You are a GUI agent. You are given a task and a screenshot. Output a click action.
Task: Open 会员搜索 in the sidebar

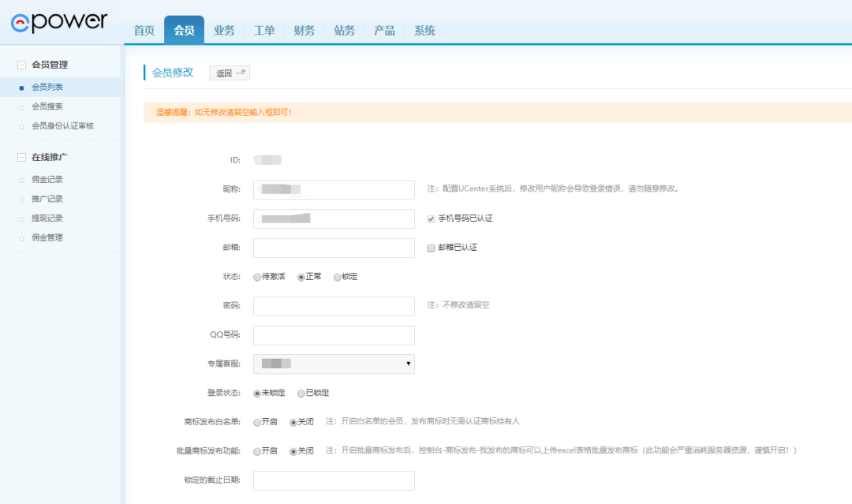click(x=47, y=106)
